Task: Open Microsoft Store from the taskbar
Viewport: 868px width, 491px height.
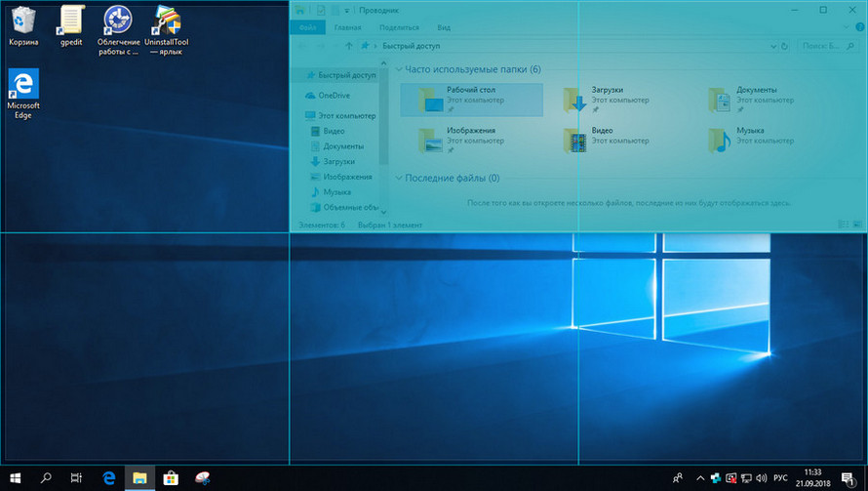Action: 171,478
